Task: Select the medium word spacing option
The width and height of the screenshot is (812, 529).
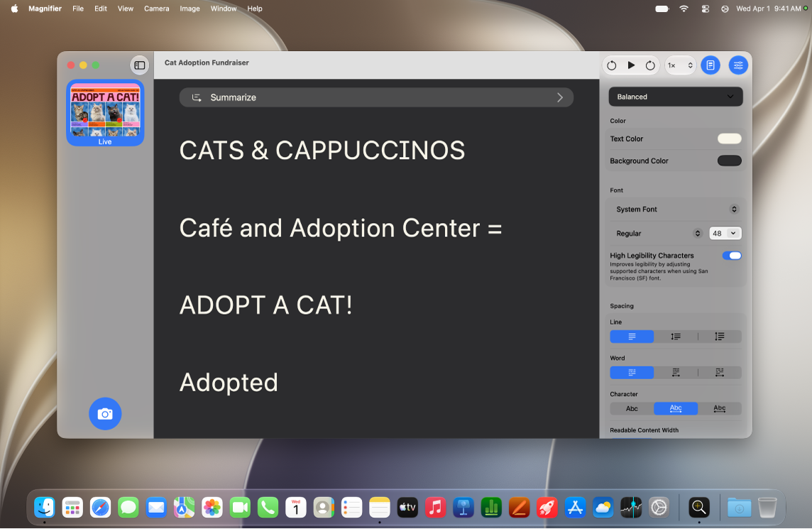Action: [675, 373]
